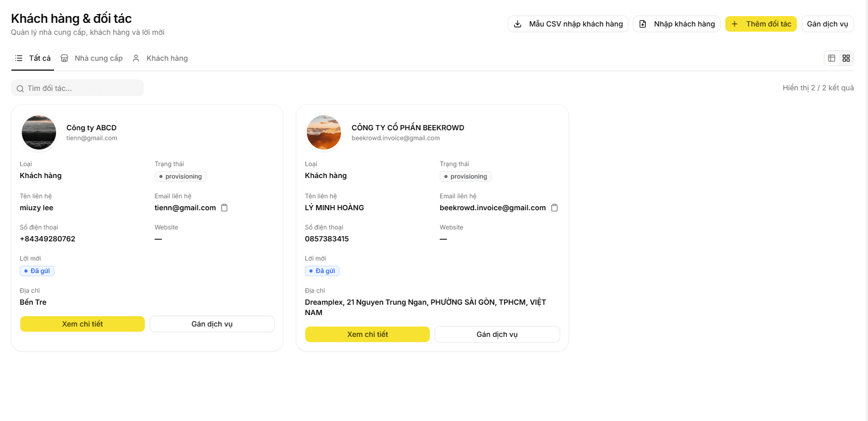Open the Khách hàng tab

(x=160, y=58)
